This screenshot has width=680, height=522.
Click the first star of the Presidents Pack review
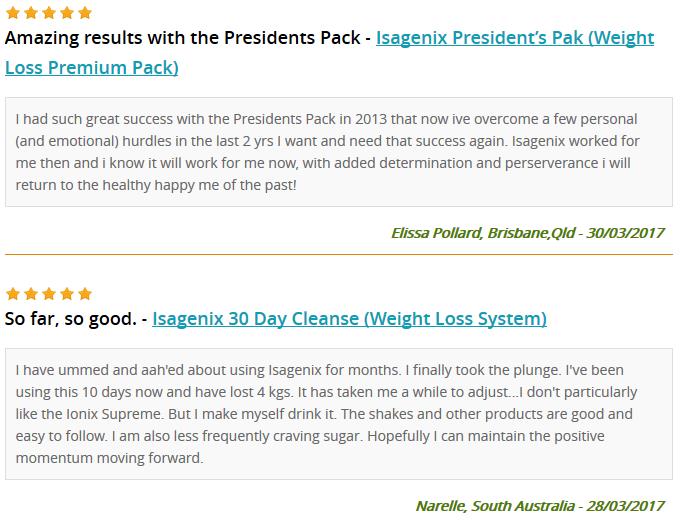13,13
